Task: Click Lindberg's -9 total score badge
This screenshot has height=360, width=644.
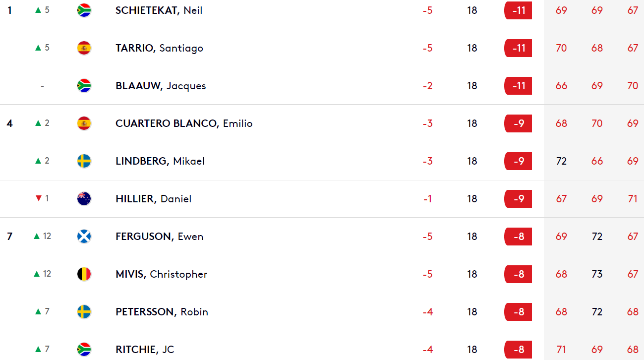Action: [518, 161]
